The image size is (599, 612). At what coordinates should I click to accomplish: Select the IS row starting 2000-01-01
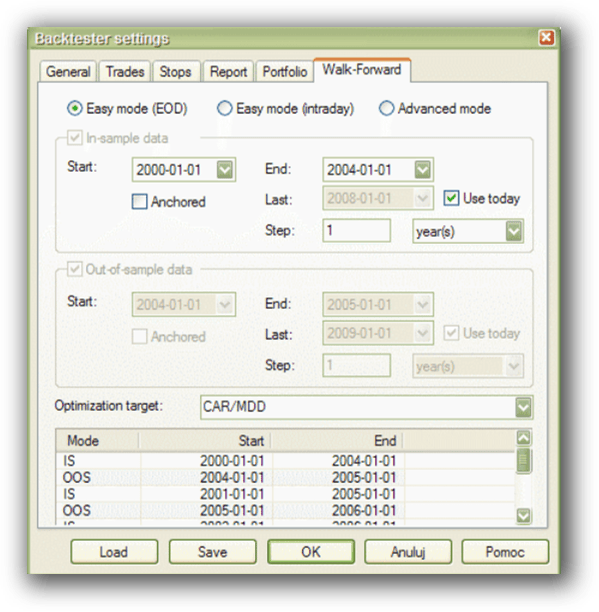click(286, 461)
